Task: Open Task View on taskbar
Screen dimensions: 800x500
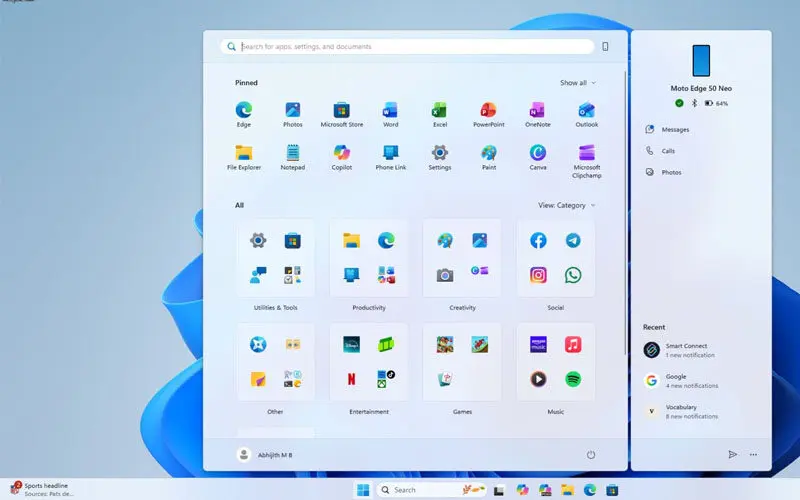Action: (x=499, y=490)
